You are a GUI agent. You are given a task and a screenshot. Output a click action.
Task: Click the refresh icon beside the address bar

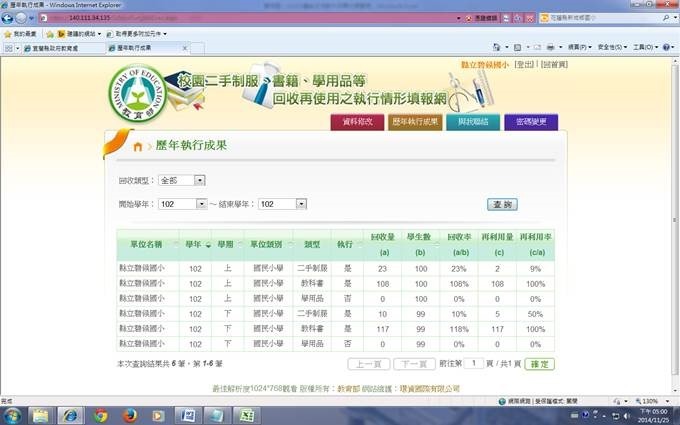pyautogui.click(x=517, y=18)
